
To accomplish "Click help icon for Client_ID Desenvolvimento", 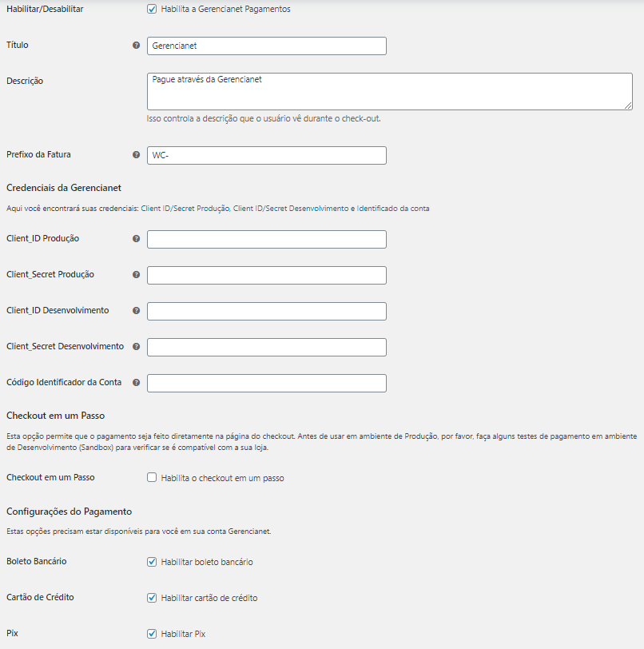I will click(x=136, y=311).
